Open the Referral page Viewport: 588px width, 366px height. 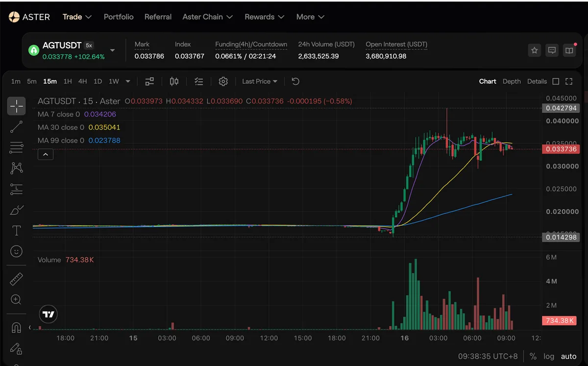pos(158,17)
